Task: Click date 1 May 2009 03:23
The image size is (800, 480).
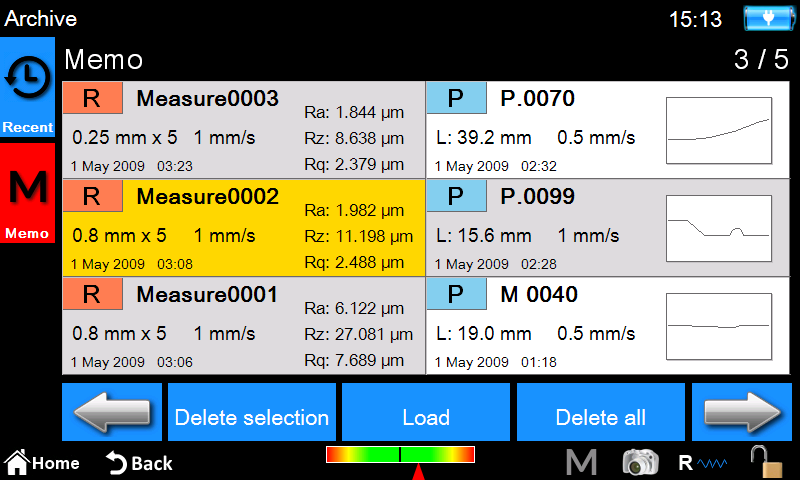Action: coord(132,166)
